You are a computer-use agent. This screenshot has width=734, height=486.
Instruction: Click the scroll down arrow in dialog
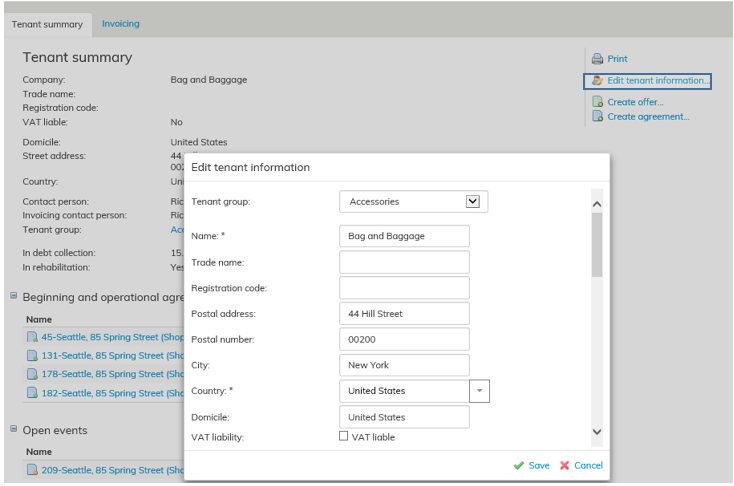pos(597,431)
